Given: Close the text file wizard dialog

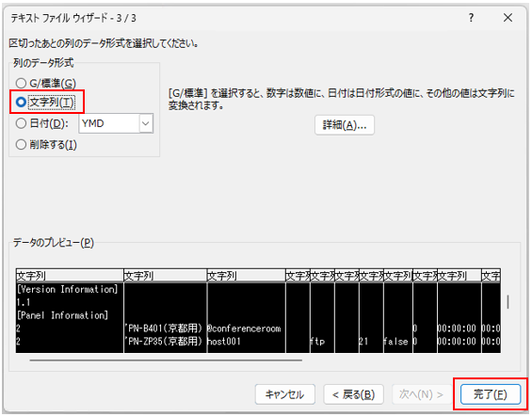Looking at the screenshot, I should click(x=508, y=18).
